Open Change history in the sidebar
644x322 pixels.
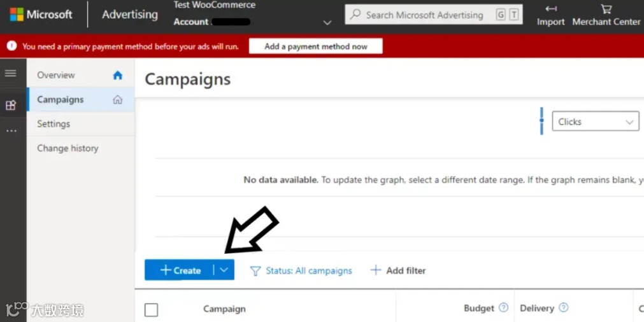80,148
